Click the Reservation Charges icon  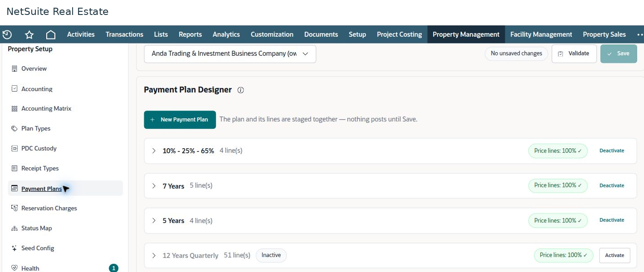pos(14,209)
